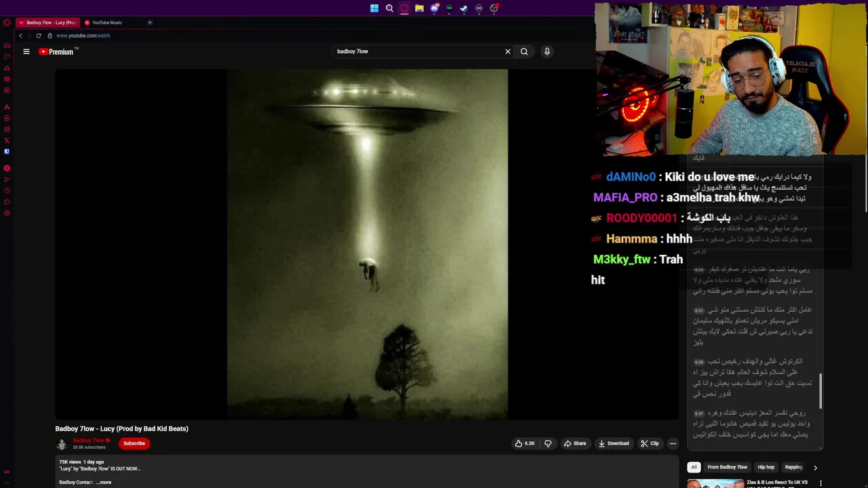Share the Lucy video
Screen dimensions: 868x488
(x=575, y=443)
